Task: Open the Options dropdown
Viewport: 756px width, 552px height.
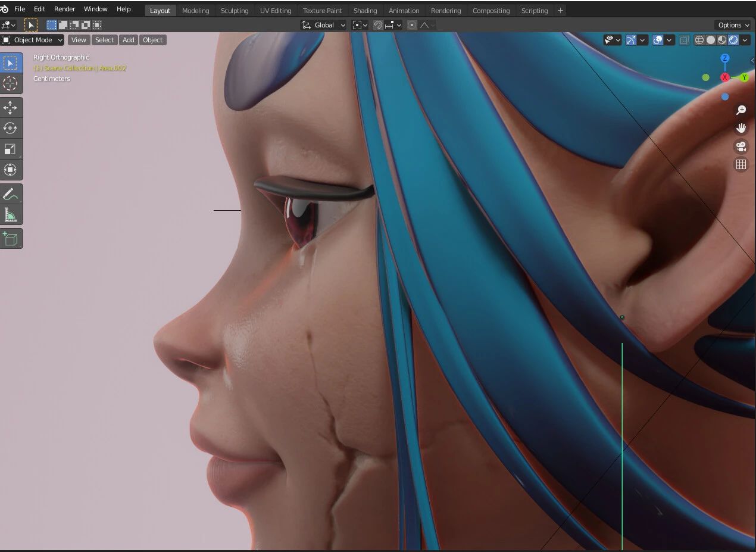Action: [x=733, y=25]
